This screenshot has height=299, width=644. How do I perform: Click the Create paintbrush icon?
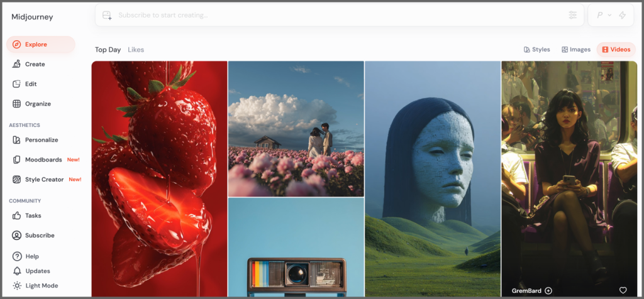pyautogui.click(x=16, y=64)
